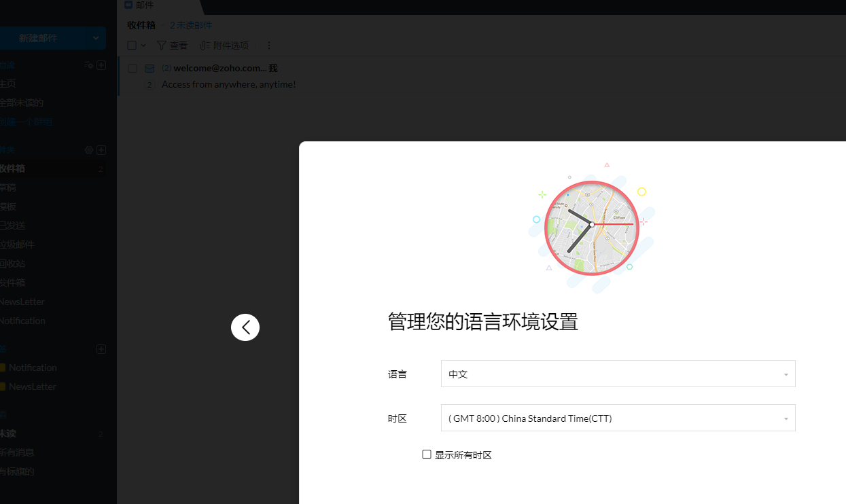Open 'Access from anywhere, anytime!' subject line
This screenshot has height=504, width=846.
coord(229,84)
